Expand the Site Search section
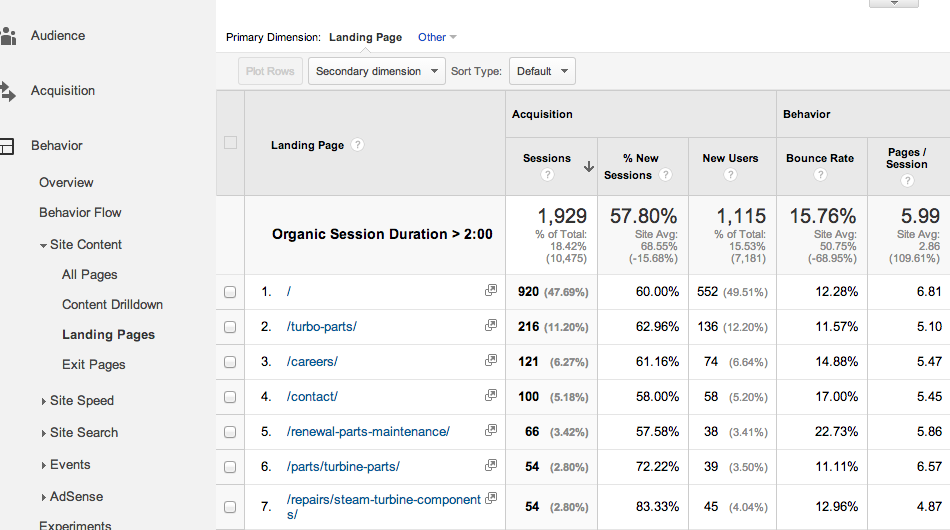The image size is (950, 530). [x=43, y=433]
